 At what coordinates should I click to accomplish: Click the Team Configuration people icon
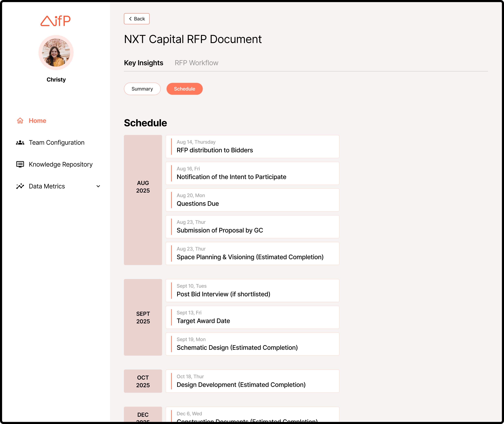click(20, 143)
